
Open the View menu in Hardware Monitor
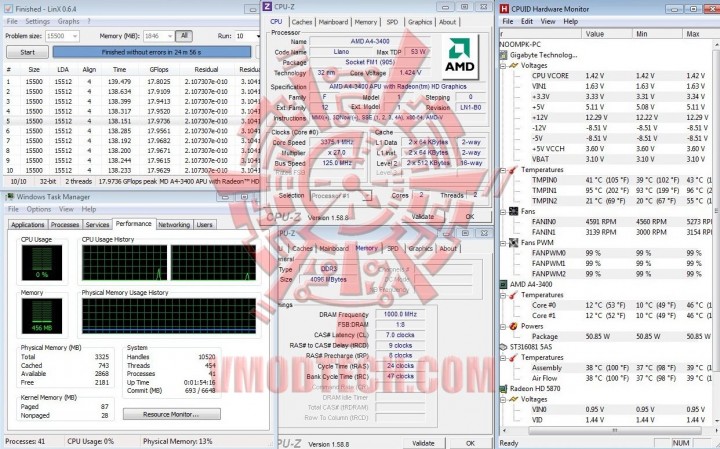pos(548,22)
